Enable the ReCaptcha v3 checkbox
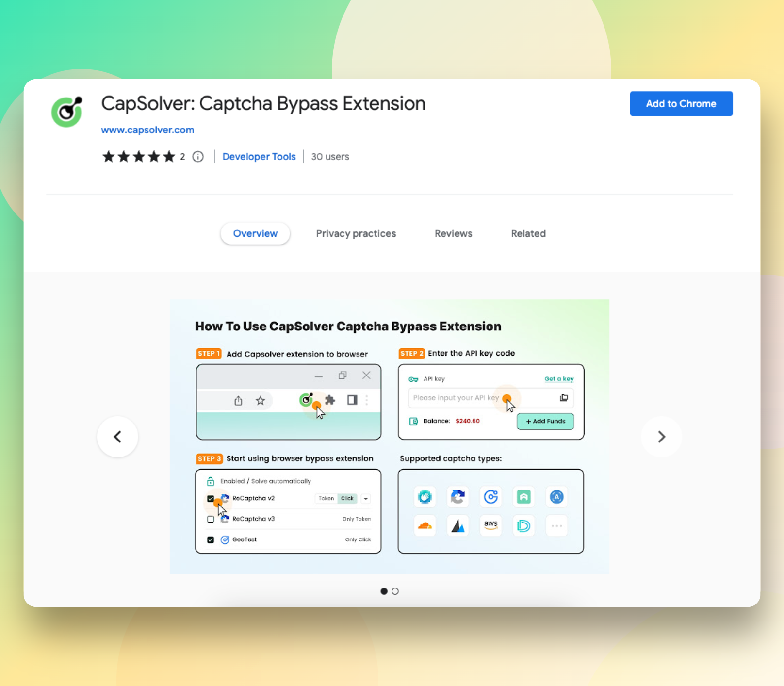Image resolution: width=784 pixels, height=686 pixels. pyautogui.click(x=211, y=519)
